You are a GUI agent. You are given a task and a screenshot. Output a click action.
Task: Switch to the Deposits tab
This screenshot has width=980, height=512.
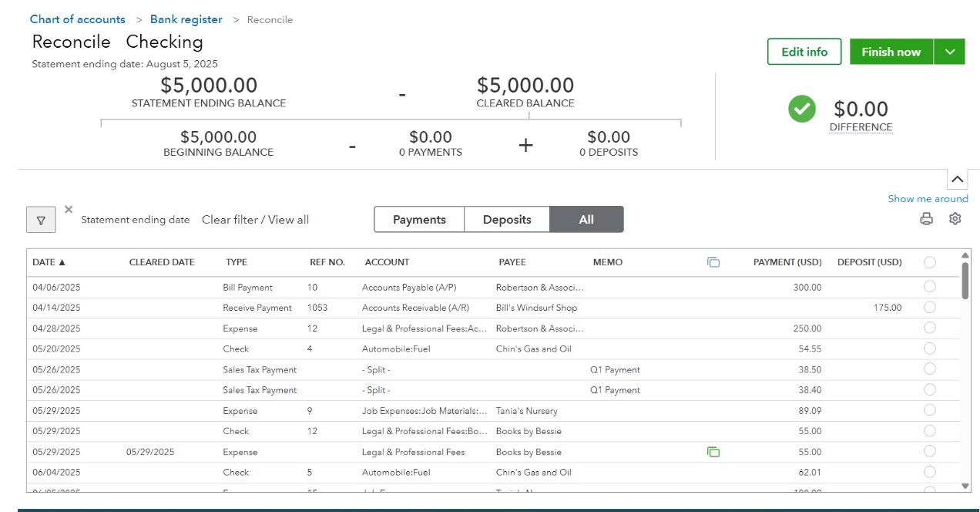507,220
